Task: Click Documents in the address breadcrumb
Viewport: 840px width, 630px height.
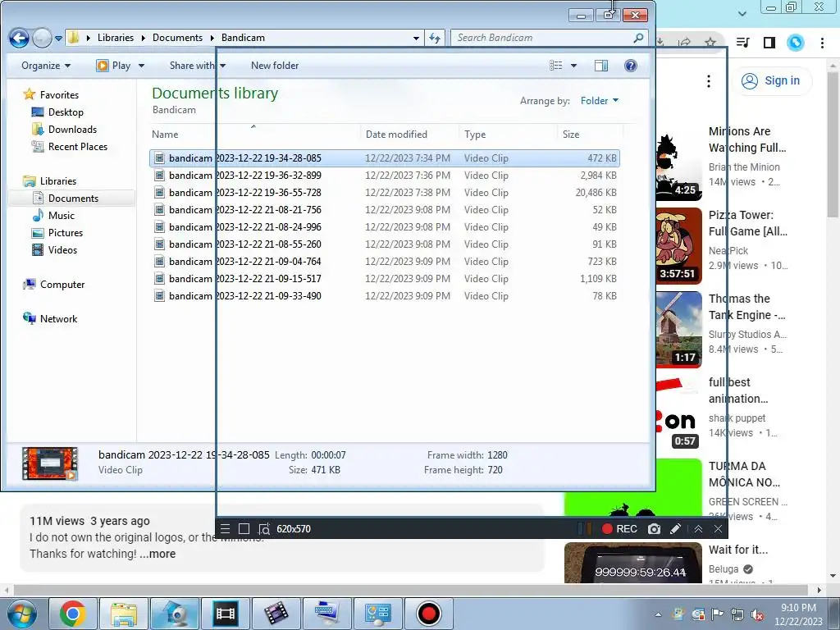Action: point(177,38)
